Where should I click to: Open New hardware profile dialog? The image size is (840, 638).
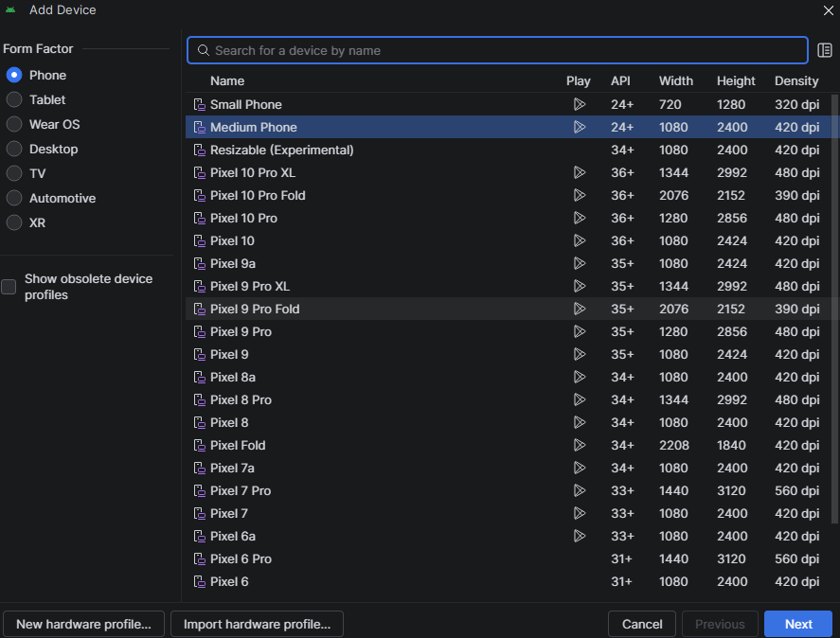pos(83,624)
